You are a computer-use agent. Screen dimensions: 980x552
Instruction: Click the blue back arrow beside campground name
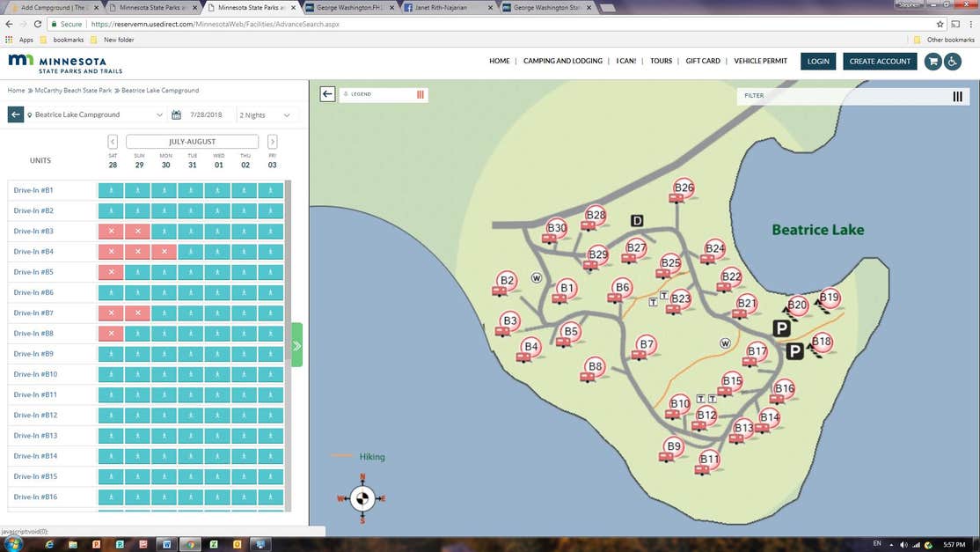point(16,114)
